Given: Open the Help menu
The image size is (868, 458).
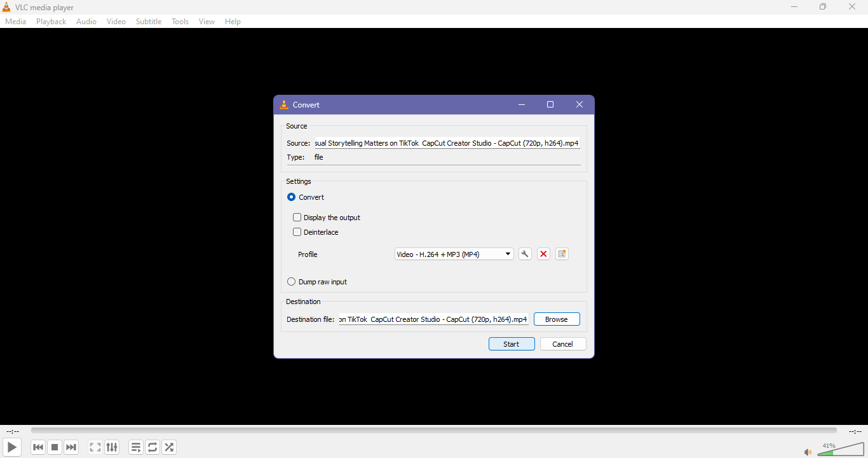Looking at the screenshot, I should [233, 22].
